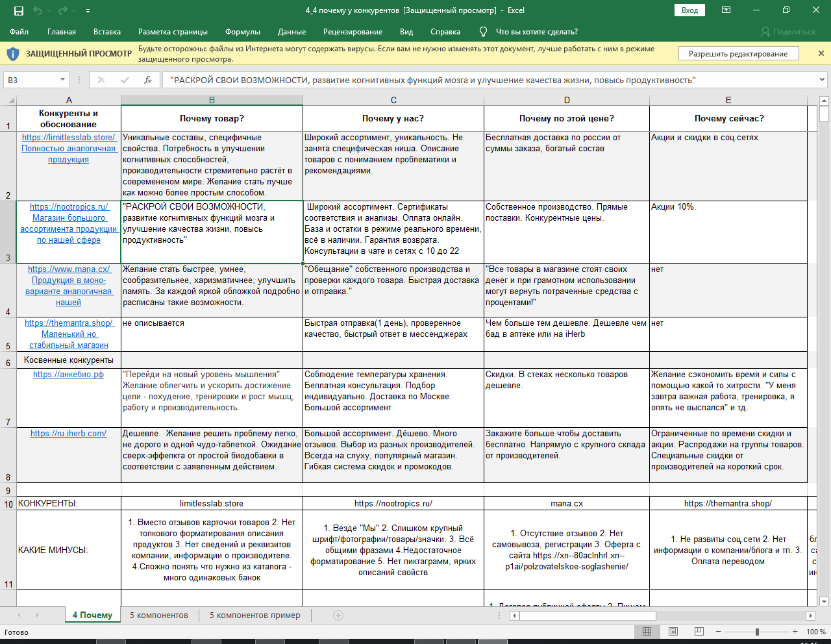Click next sheet navigation arrow
Screen dimensions: 831x644
[x=37, y=615]
